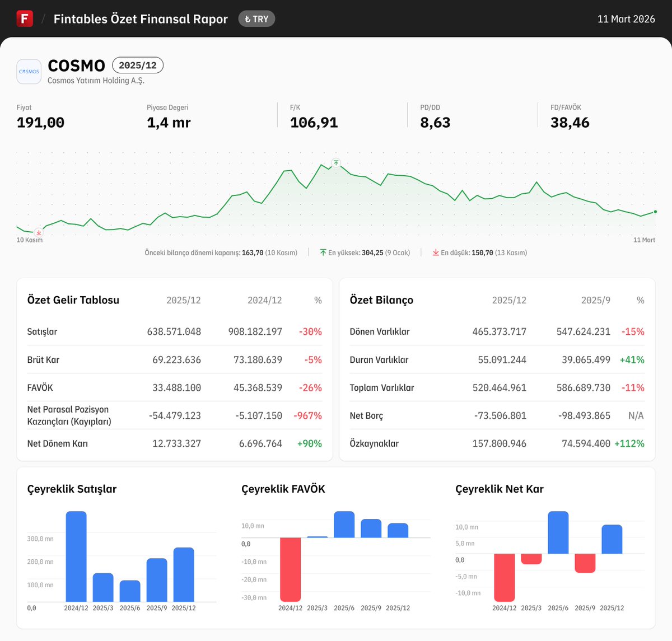Click the red 2024/12 bar in Çeyreklik FAVÖK
Image resolution: width=672 pixels, height=641 pixels.
click(290, 569)
